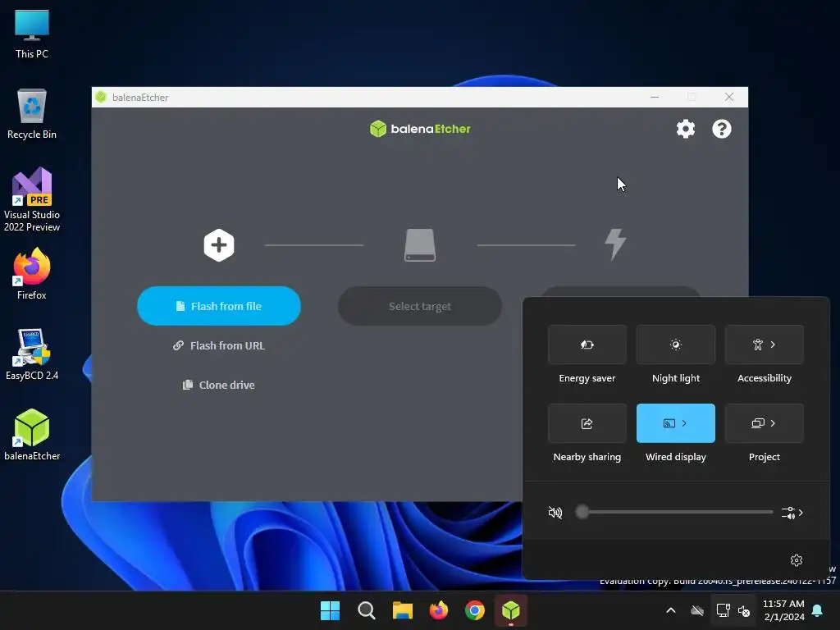The image size is (840, 630).
Task: Launch Firefox from taskbar
Action: [x=439, y=610]
